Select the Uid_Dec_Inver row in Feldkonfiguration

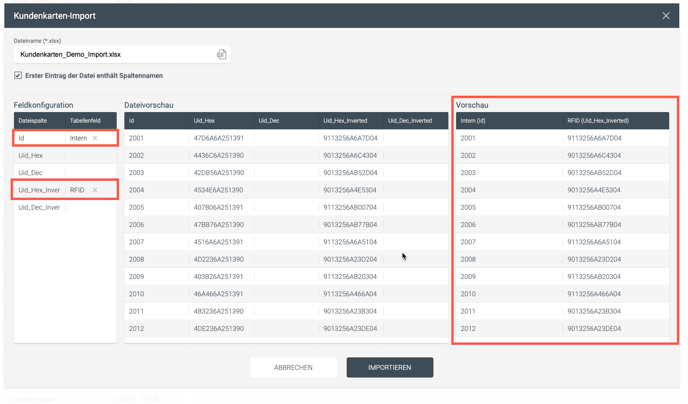pos(65,207)
